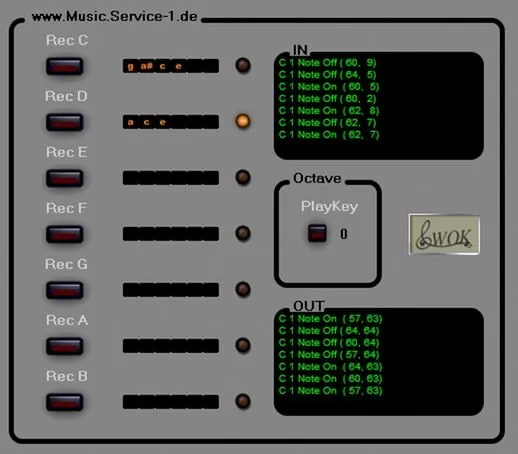Click the 'Octave' group title

(317, 178)
